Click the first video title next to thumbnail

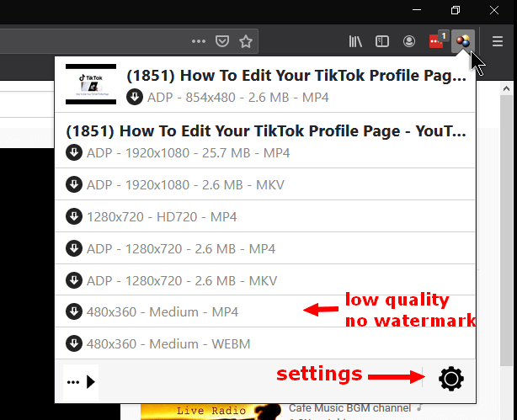pyautogui.click(x=296, y=76)
